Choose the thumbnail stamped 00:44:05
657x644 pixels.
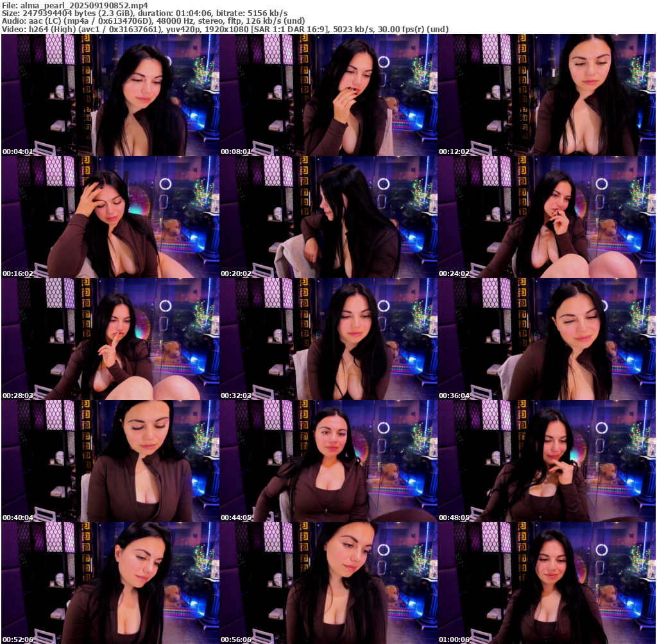pyautogui.click(x=328, y=461)
